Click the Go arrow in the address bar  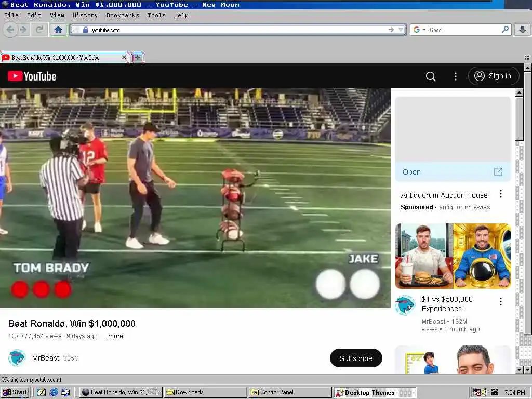(391, 30)
